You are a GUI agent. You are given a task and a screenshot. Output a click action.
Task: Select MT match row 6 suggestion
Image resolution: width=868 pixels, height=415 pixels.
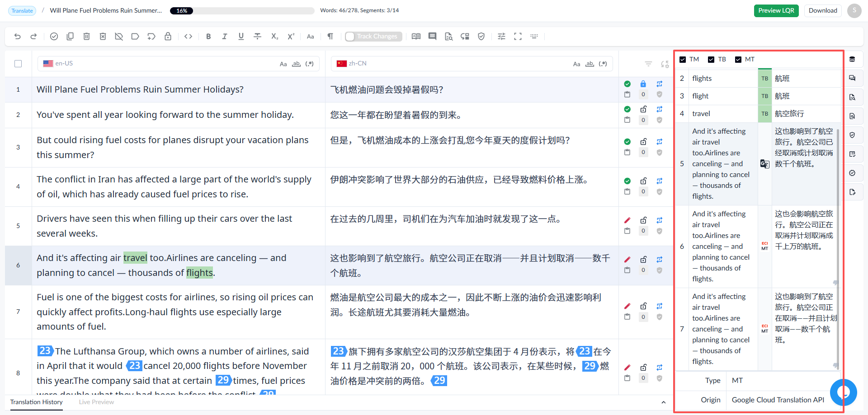[x=759, y=247]
